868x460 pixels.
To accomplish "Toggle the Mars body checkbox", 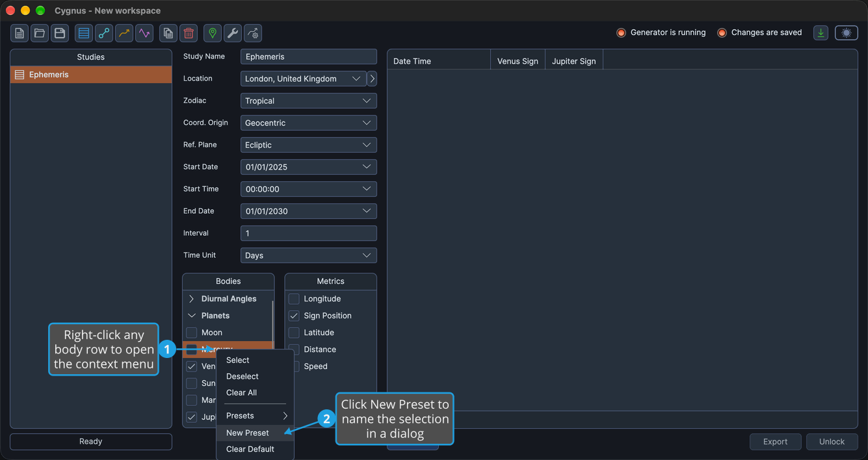I will click(x=192, y=400).
